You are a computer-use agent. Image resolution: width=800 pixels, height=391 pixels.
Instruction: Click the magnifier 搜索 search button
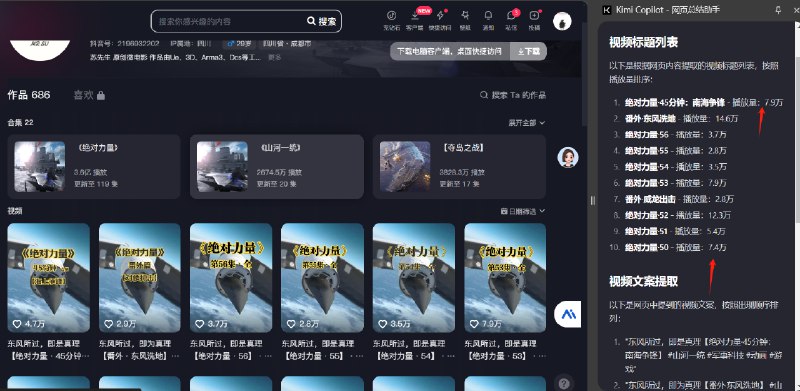tap(321, 21)
